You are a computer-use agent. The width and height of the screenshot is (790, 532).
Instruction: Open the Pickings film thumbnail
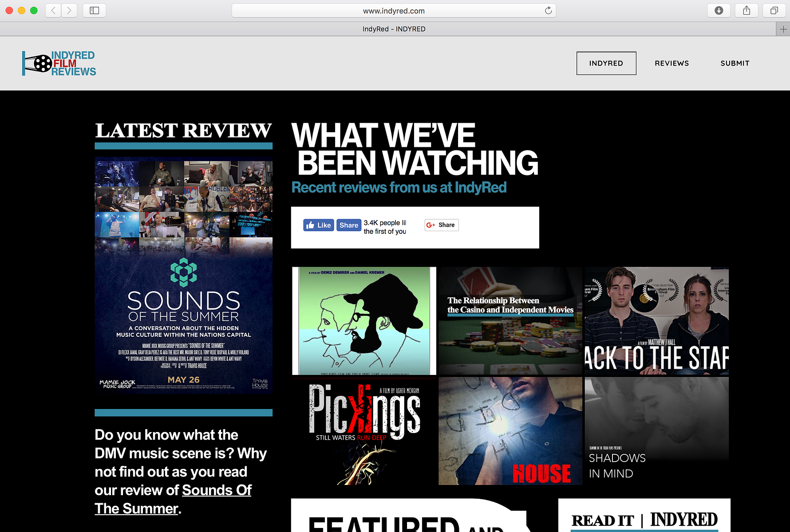point(364,431)
